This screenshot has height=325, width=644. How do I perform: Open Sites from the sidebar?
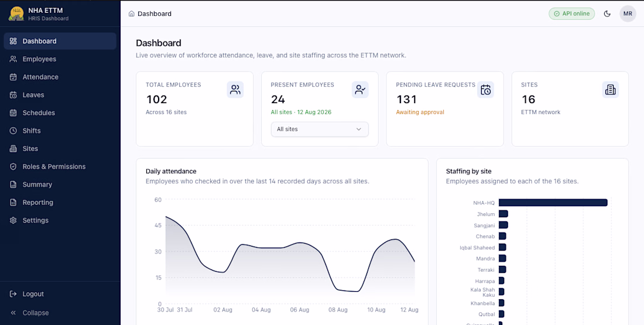(60, 149)
